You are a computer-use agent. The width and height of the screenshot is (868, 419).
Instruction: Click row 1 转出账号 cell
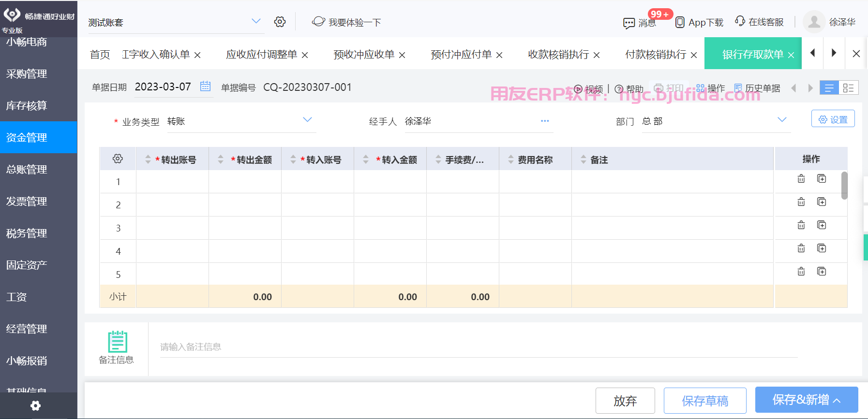(172, 182)
